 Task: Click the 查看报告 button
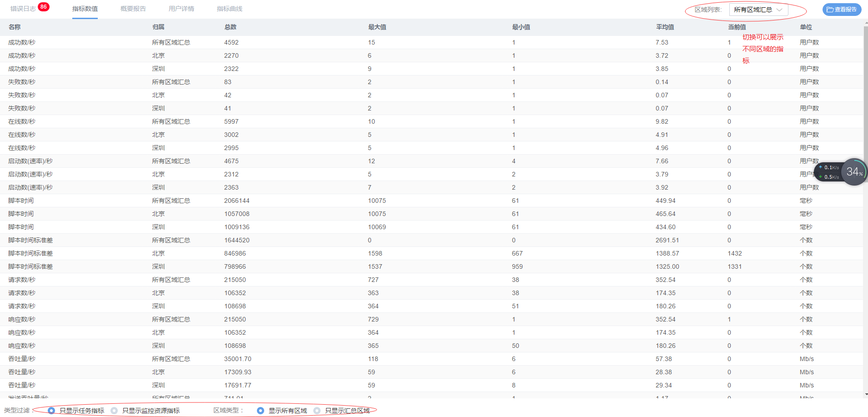coord(842,10)
